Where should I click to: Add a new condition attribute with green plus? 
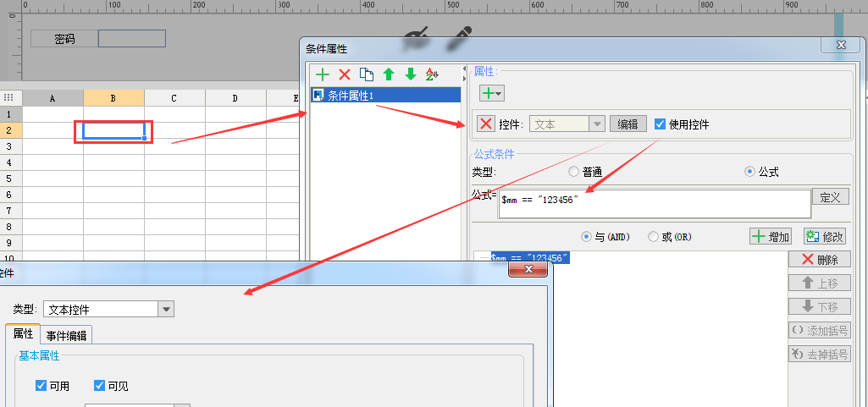point(322,74)
